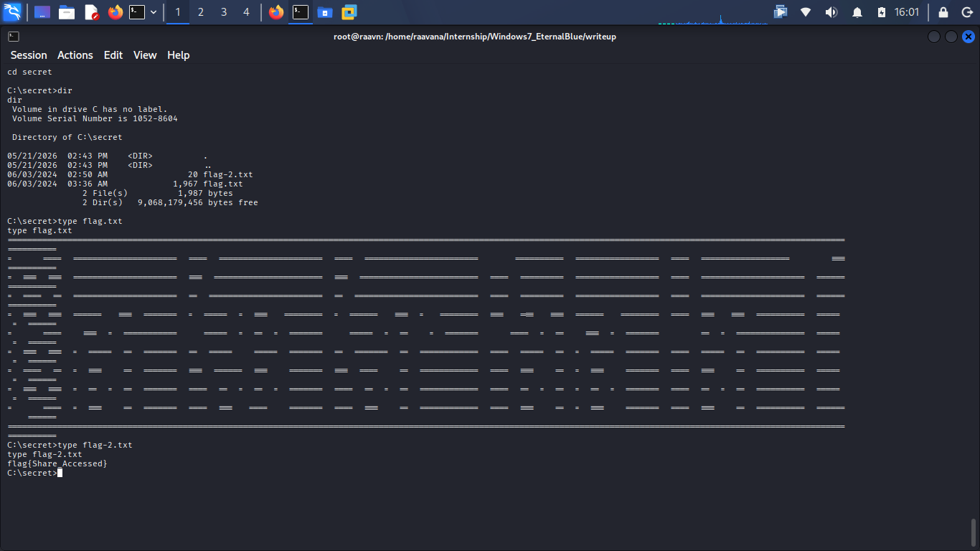Open the Edit menu
The width and height of the screenshot is (980, 551).
[113, 55]
